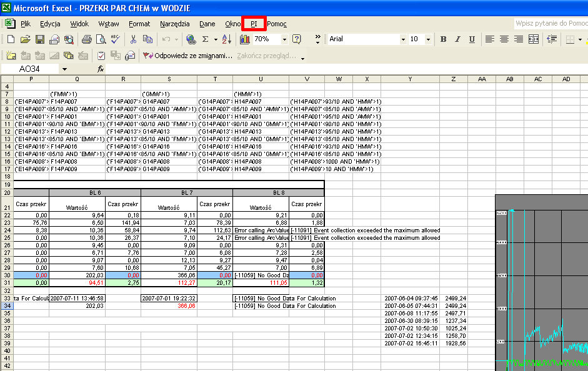588x371 pixels.
Task: Click the AutoSum sigma icon
Action: click(x=205, y=39)
